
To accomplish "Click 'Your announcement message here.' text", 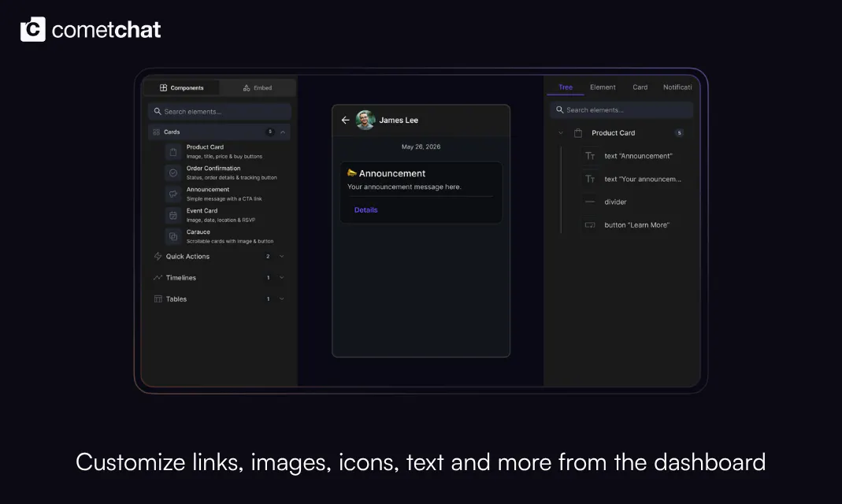I will point(404,187).
